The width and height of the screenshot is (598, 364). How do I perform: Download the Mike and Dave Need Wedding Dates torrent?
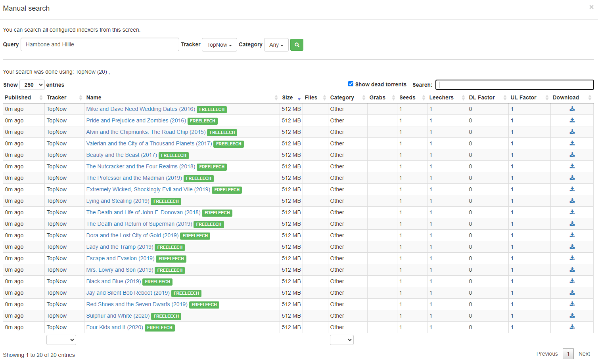[572, 109]
